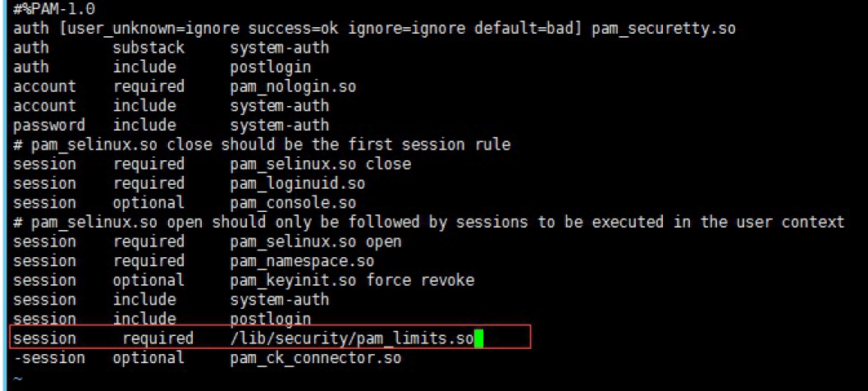Click pam_namespace.so module entry
Image resolution: width=868 pixels, height=391 pixels.
tap(302, 260)
